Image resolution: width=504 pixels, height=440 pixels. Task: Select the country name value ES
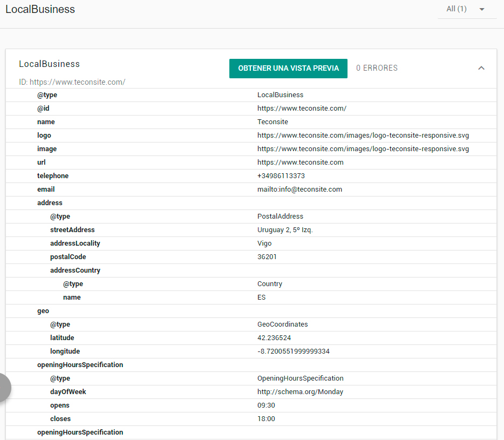click(261, 297)
